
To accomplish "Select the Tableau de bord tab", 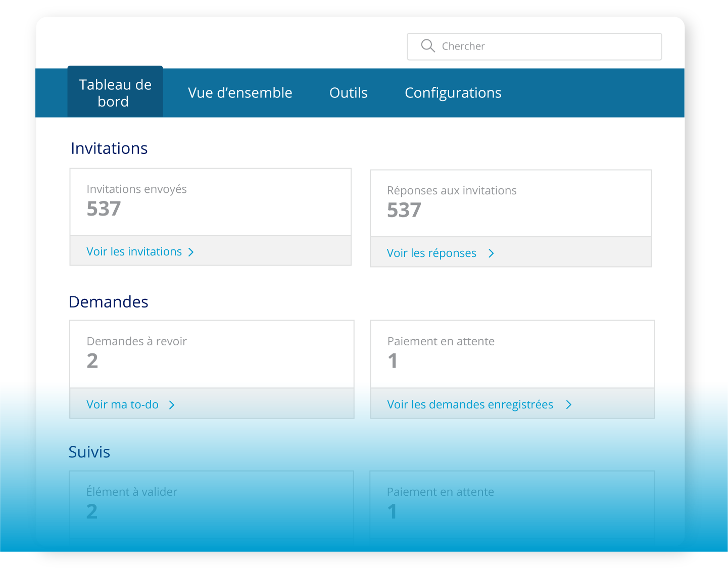I will coord(115,92).
